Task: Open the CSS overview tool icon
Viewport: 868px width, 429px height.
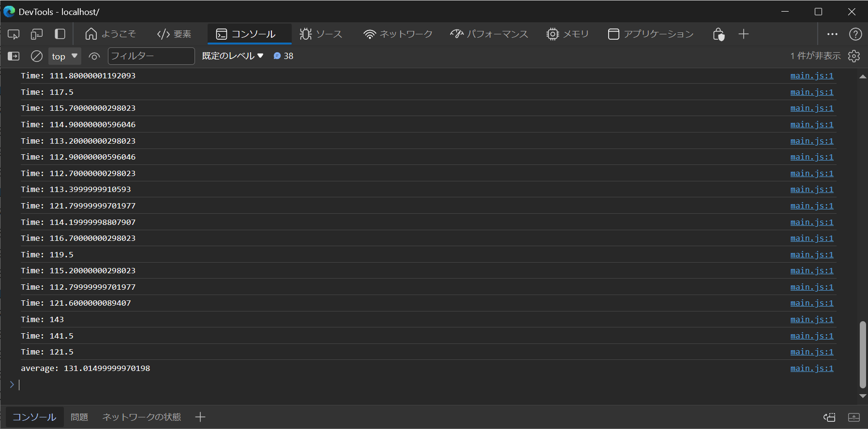Action: click(718, 34)
